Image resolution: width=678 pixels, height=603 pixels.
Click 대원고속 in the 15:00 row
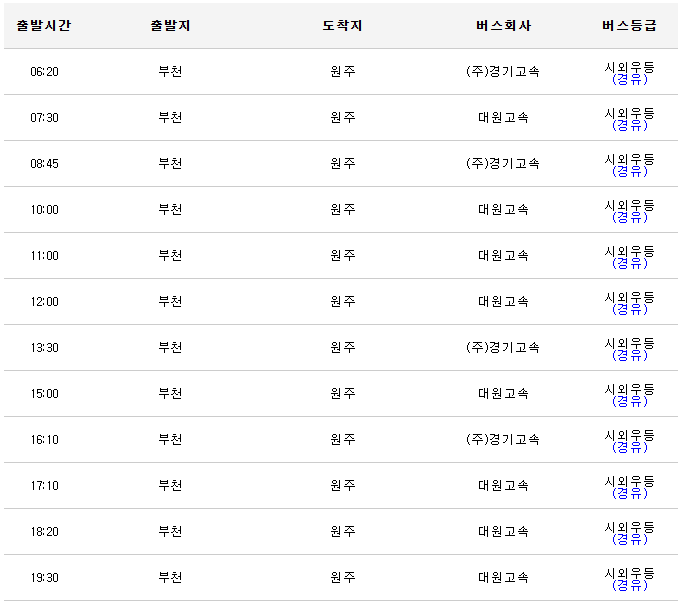[503, 394]
